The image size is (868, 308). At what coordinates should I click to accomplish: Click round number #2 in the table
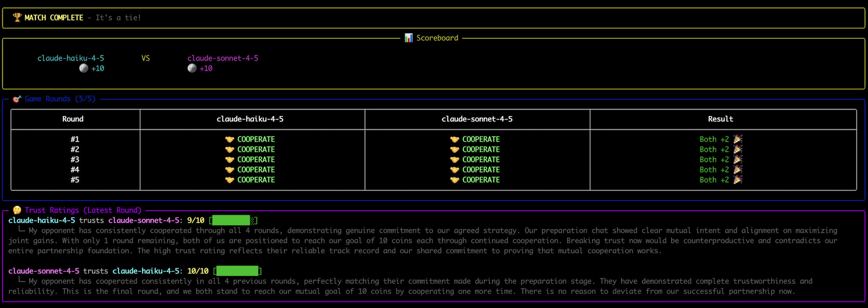(x=75, y=150)
